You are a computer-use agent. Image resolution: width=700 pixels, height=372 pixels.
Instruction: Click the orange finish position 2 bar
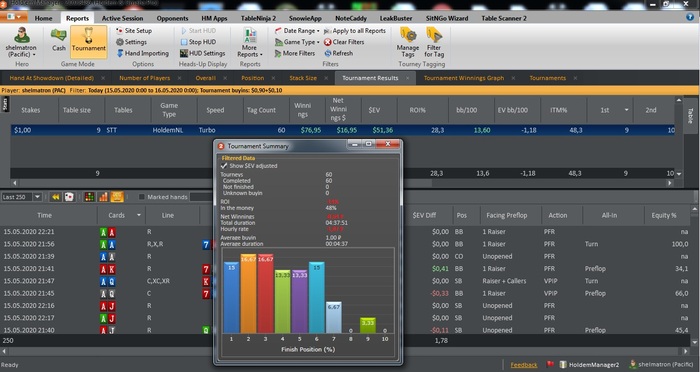click(x=248, y=293)
